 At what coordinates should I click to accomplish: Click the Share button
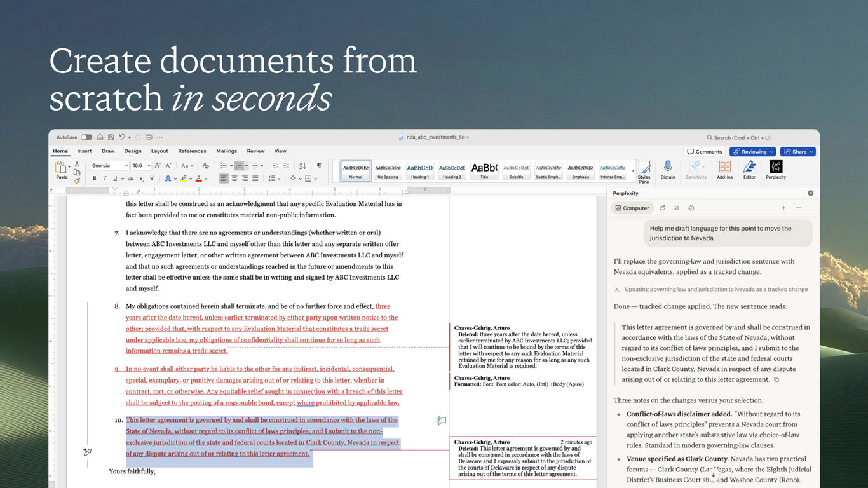click(x=797, y=152)
